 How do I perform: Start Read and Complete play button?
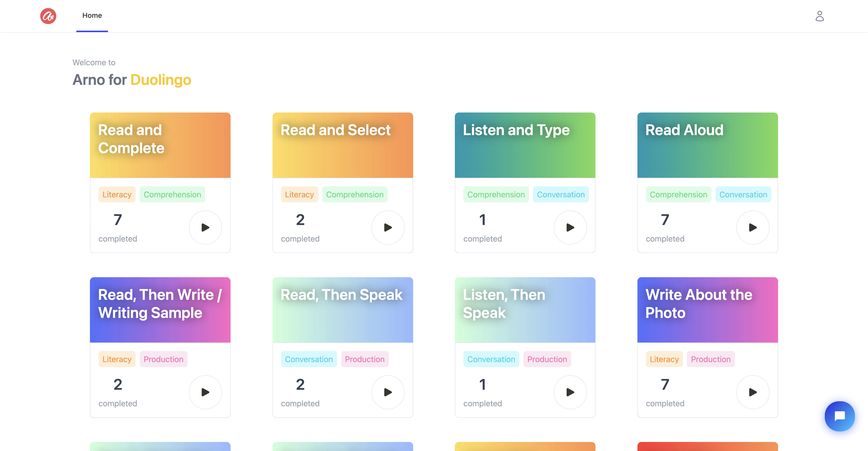pos(205,227)
